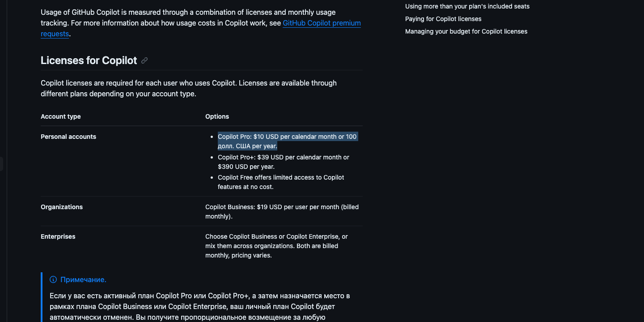Click the Enterprises row label

pos(58,236)
